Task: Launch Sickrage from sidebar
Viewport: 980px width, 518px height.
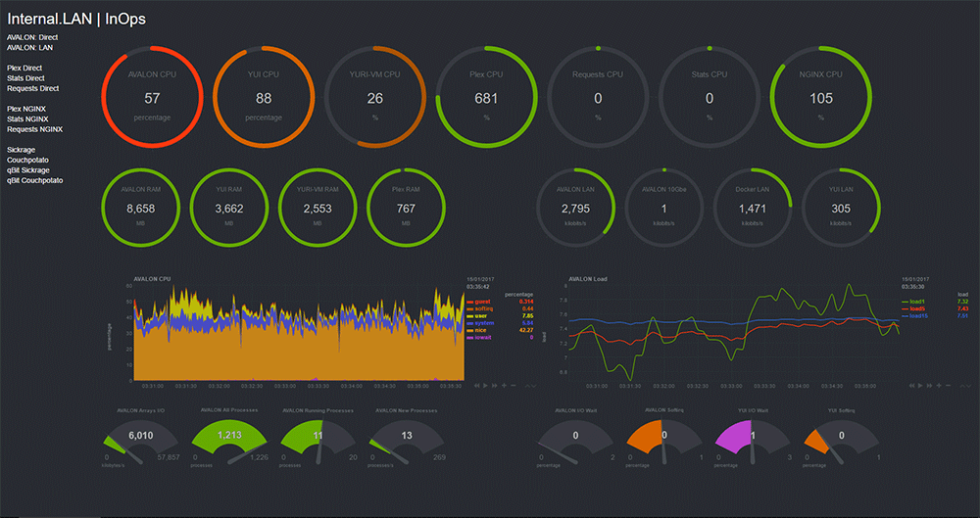Action: pyautogui.click(x=22, y=150)
